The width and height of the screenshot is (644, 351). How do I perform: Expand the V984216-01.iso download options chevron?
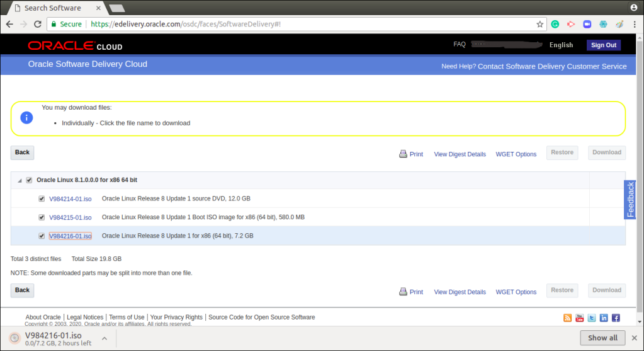(x=105, y=338)
